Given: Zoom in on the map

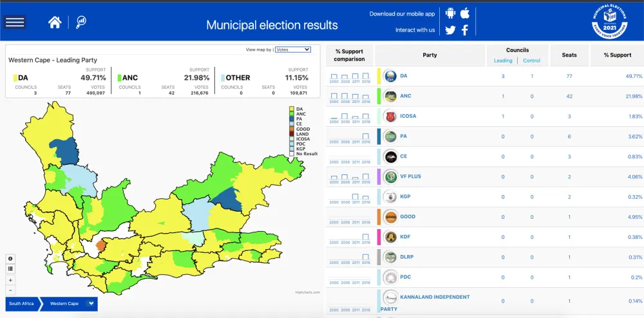Looking at the screenshot, I should 10,280.
